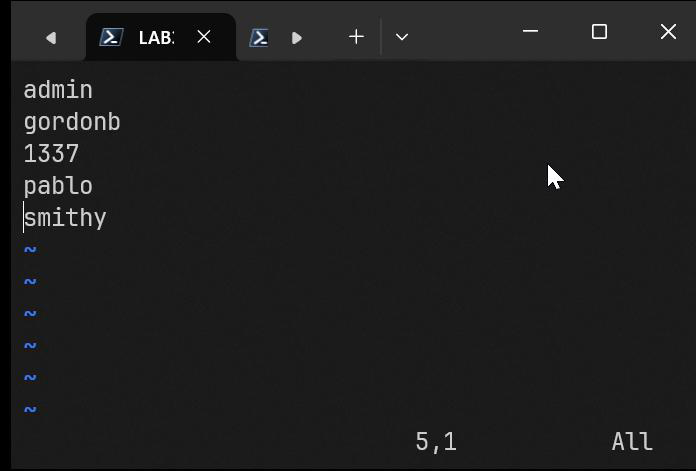Select the LAB tab title
The image size is (696, 471).
pos(155,38)
